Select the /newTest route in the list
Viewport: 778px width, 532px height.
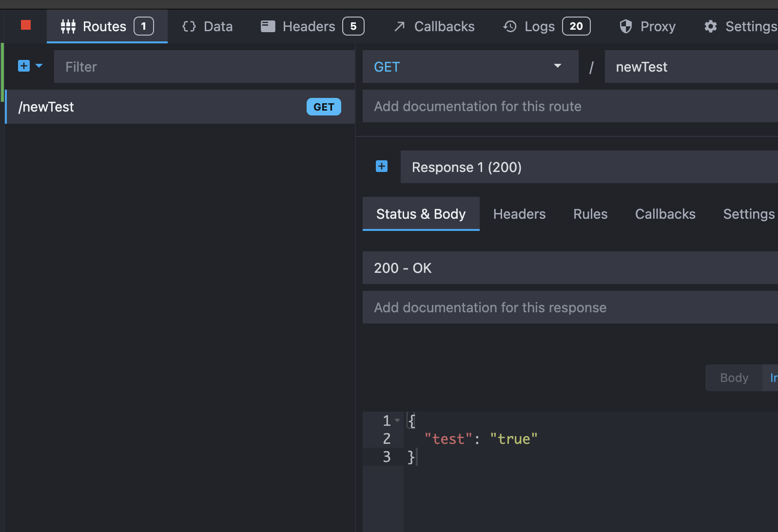(x=180, y=107)
